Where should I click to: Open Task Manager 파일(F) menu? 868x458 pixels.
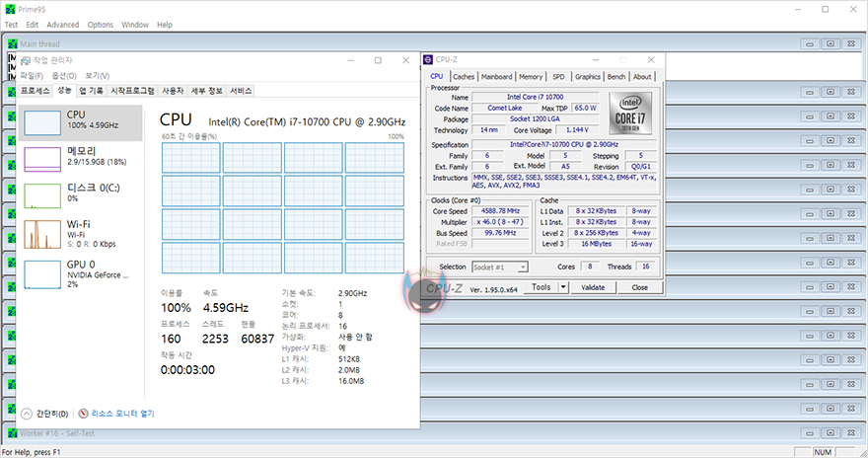[x=32, y=76]
